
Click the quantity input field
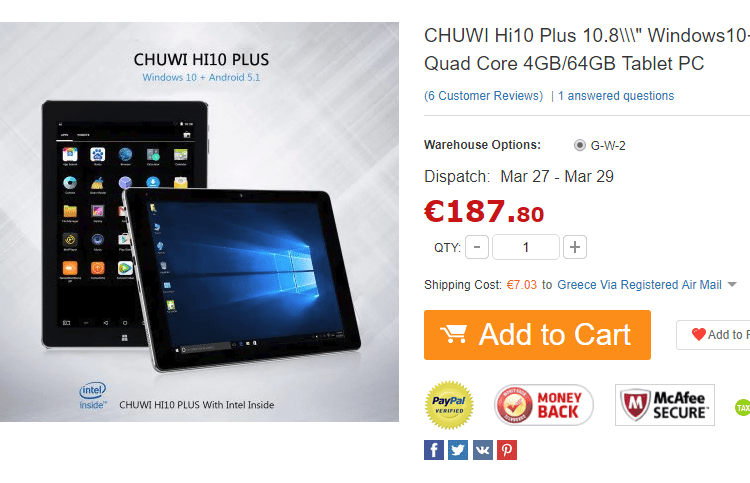click(x=526, y=247)
